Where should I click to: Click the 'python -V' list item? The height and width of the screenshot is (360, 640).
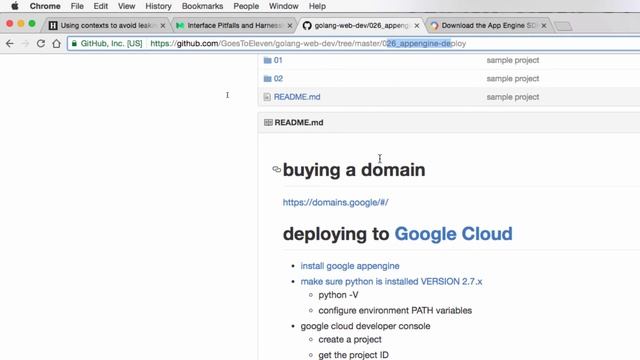(x=338, y=295)
